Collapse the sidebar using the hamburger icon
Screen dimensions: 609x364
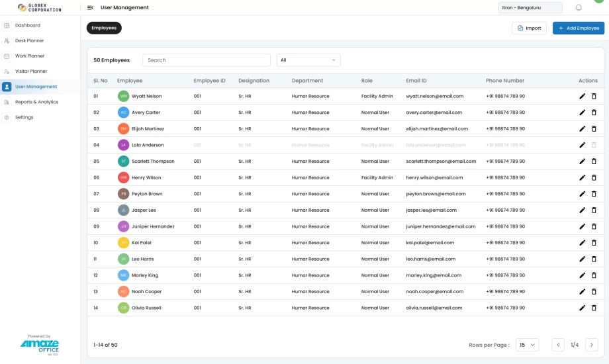click(x=90, y=8)
